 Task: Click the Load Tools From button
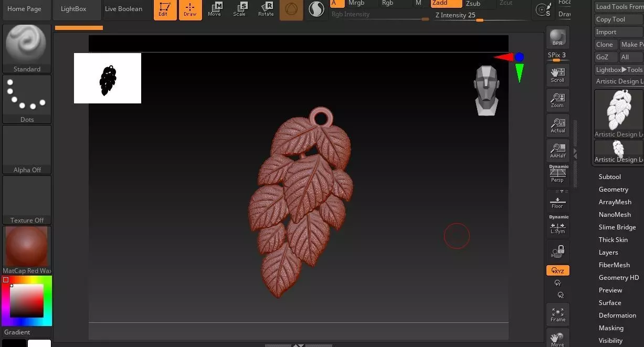(619, 7)
